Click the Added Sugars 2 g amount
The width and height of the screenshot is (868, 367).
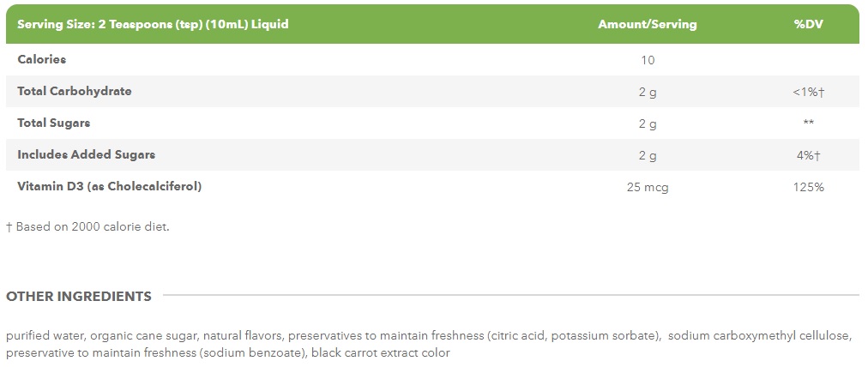(647, 156)
